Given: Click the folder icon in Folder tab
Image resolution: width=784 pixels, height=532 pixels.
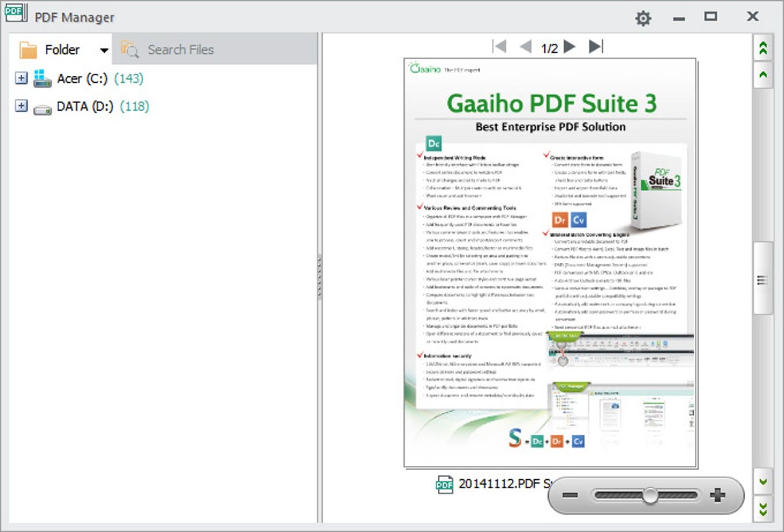Looking at the screenshot, I should coord(28,50).
